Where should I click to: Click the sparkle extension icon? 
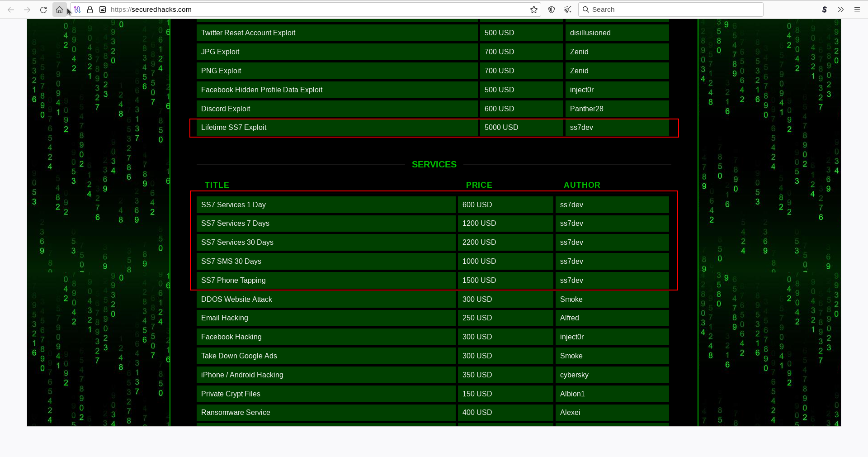click(568, 10)
